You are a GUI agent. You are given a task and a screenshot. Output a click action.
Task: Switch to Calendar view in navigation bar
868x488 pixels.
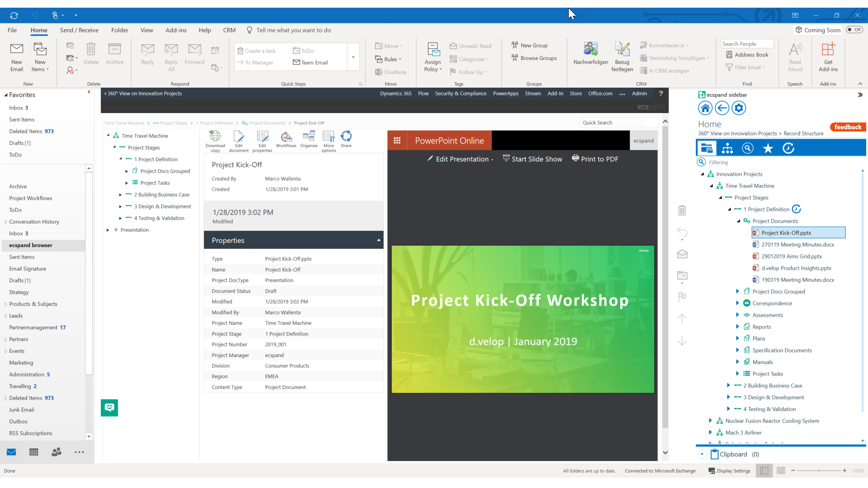[34, 452]
